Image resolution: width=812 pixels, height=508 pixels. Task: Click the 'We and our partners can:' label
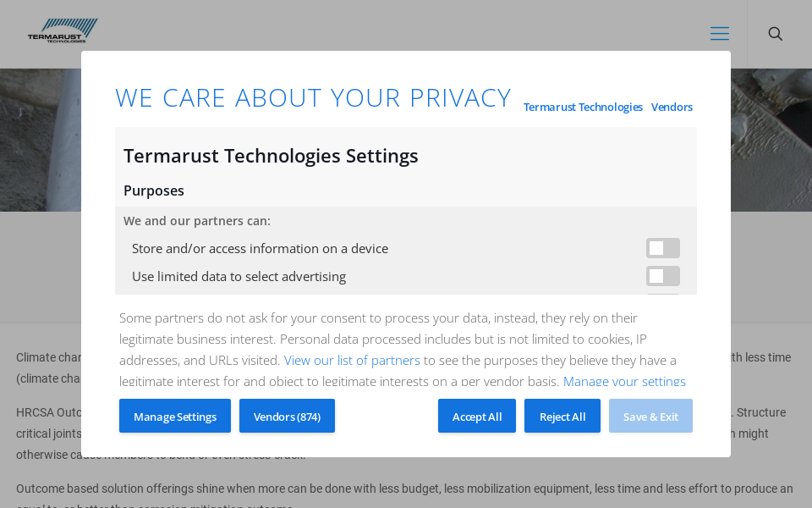point(197,221)
